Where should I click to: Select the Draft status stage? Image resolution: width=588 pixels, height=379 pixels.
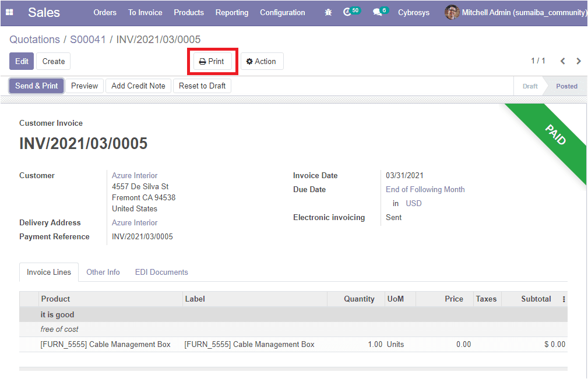coord(530,86)
